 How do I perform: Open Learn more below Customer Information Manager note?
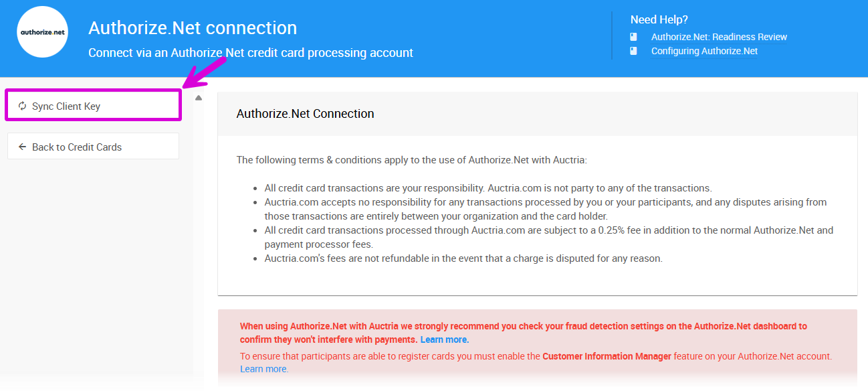pyautogui.click(x=263, y=369)
